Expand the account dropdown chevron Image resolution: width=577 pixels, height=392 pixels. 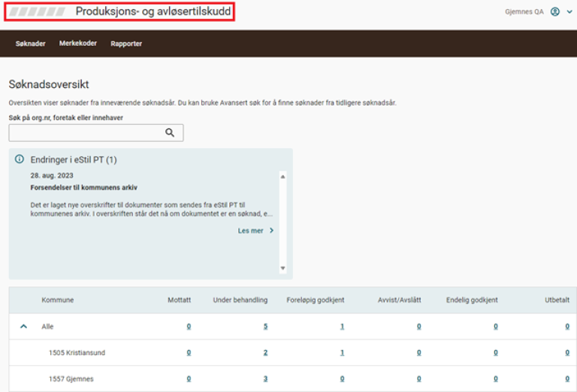[x=569, y=12]
